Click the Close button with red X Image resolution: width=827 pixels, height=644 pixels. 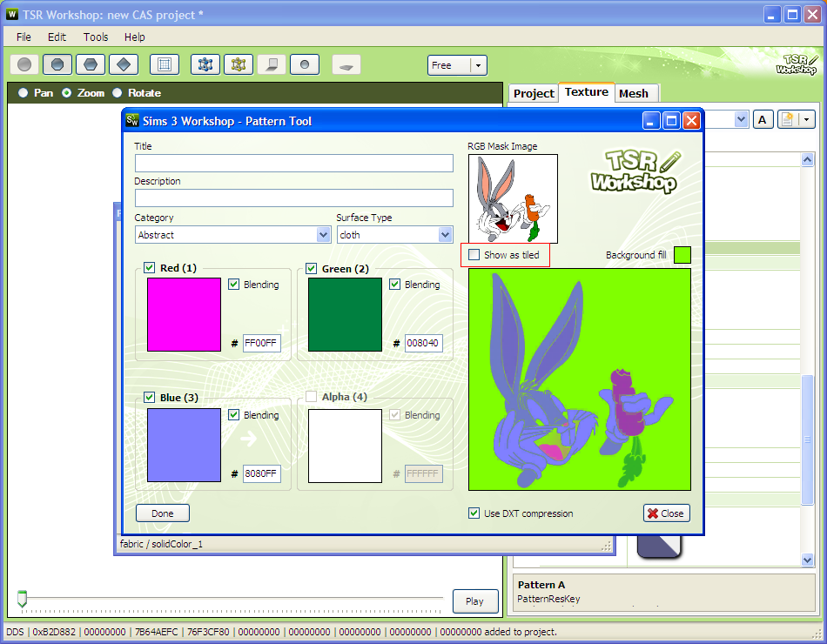click(667, 513)
